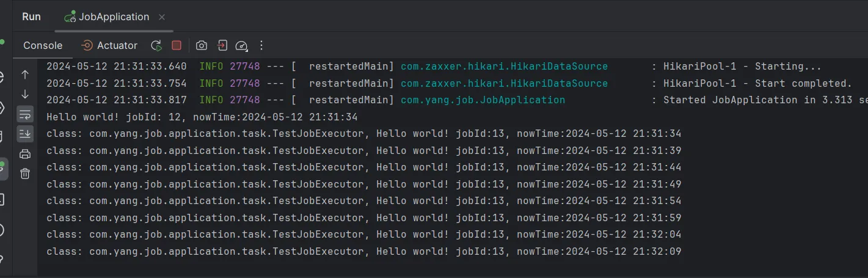
Task: Rerun the JobApplication process
Action: 156,45
